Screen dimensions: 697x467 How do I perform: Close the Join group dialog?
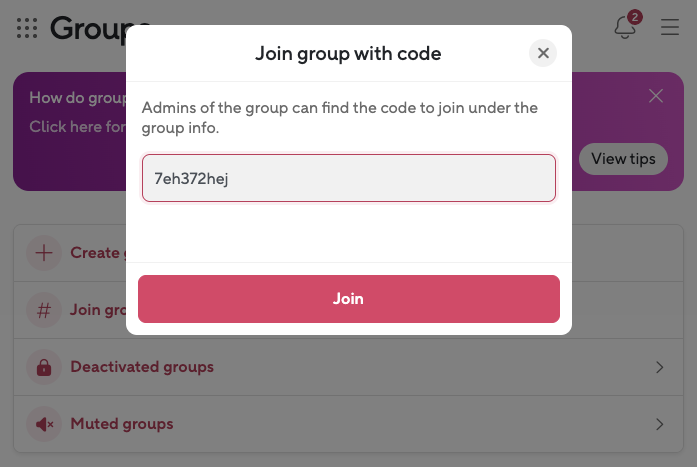pyautogui.click(x=543, y=53)
